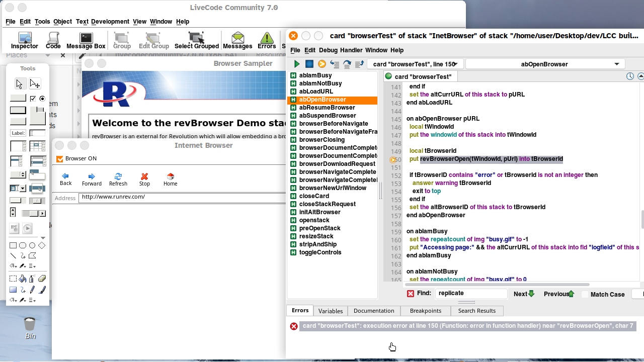
Task: Click the breakpoint marker at line 150
Action: tap(393, 159)
